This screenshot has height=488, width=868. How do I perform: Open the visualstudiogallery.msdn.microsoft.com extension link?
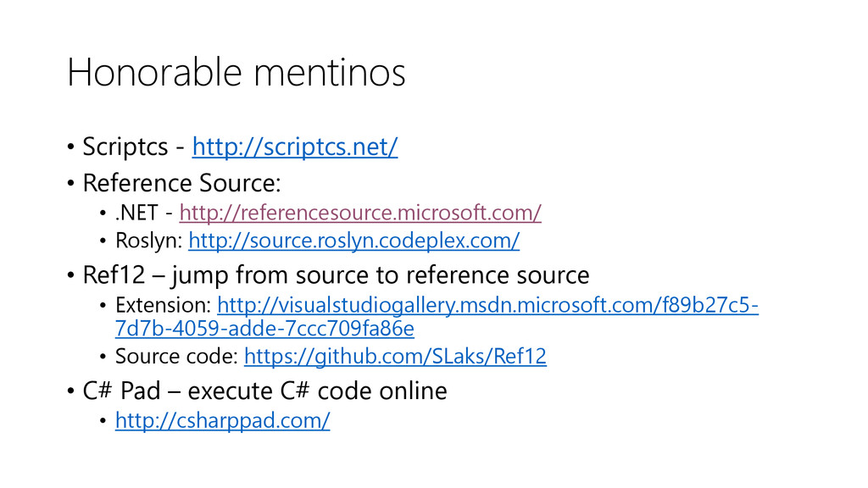(487, 305)
